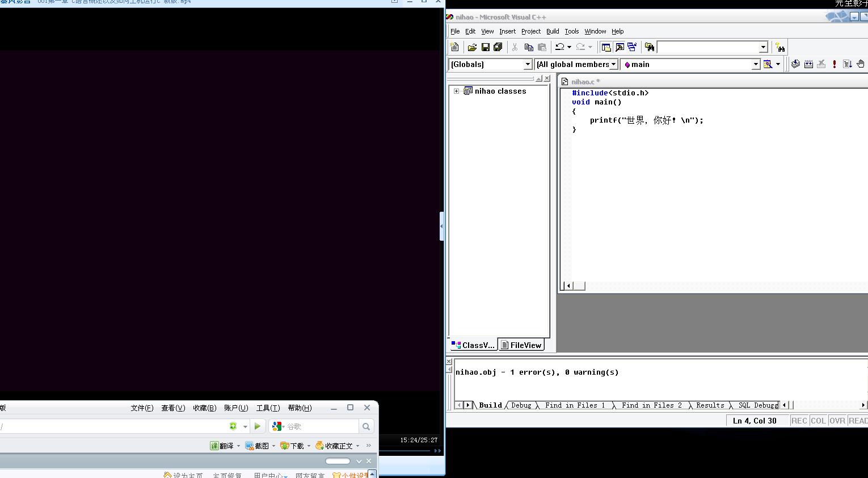Click the Go debug icon
This screenshot has width=868, height=478.
[848, 64]
